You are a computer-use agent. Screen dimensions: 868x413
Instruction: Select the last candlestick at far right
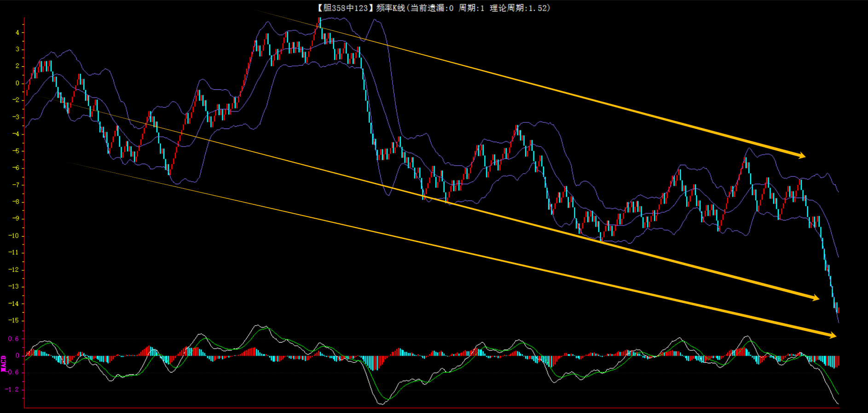coord(838,310)
